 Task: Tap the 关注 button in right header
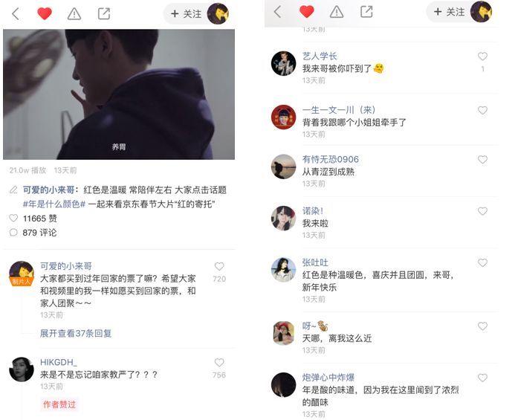[449, 12]
